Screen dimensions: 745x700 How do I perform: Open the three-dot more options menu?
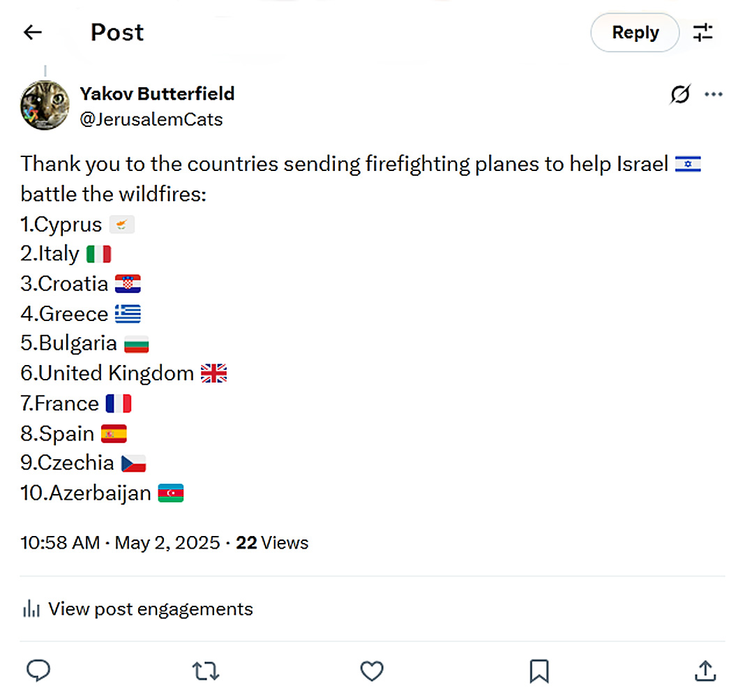(714, 94)
